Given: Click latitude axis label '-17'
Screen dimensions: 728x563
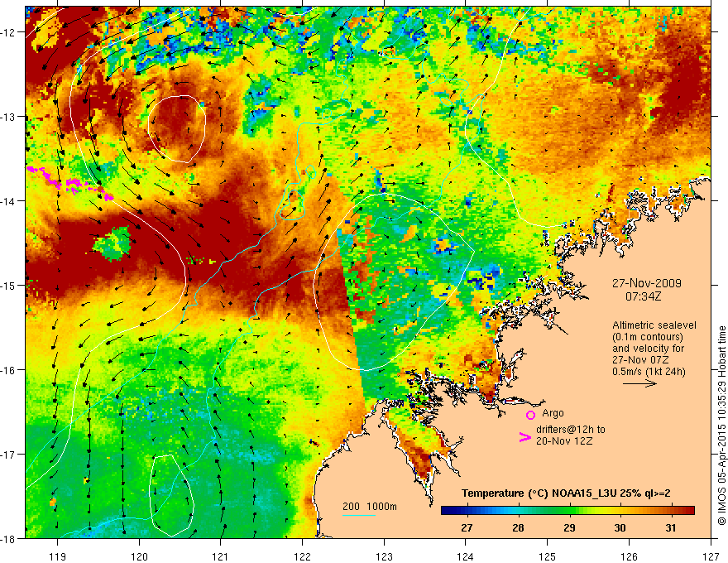Looking at the screenshot, I should pos(9,454).
